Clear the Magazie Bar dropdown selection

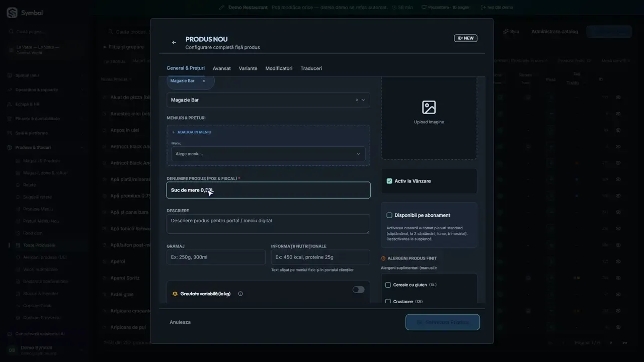pos(357,100)
